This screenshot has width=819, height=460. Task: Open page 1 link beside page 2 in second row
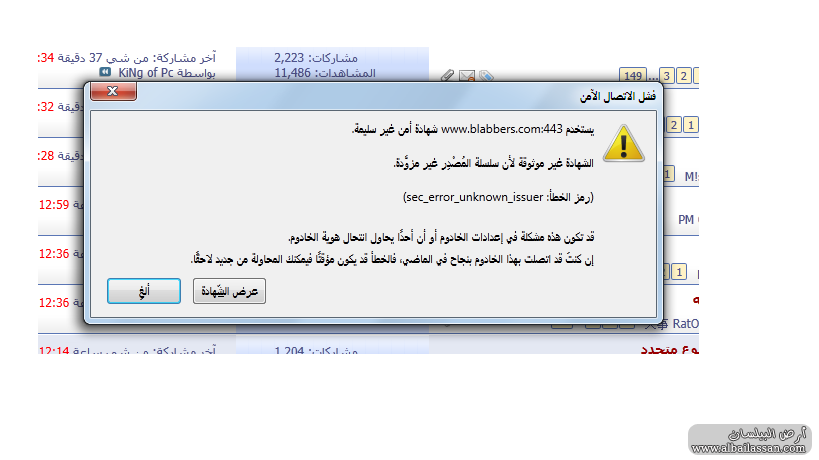[x=691, y=125]
